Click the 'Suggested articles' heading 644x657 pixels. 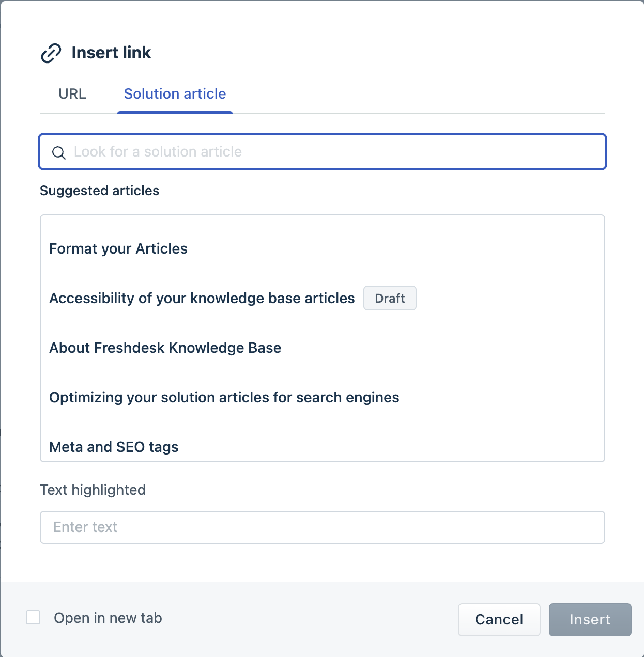point(99,191)
